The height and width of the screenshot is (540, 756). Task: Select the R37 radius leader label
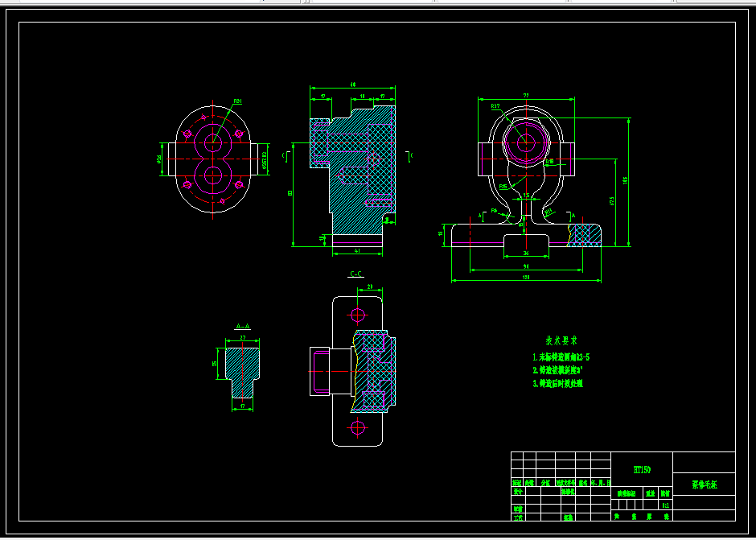point(495,106)
